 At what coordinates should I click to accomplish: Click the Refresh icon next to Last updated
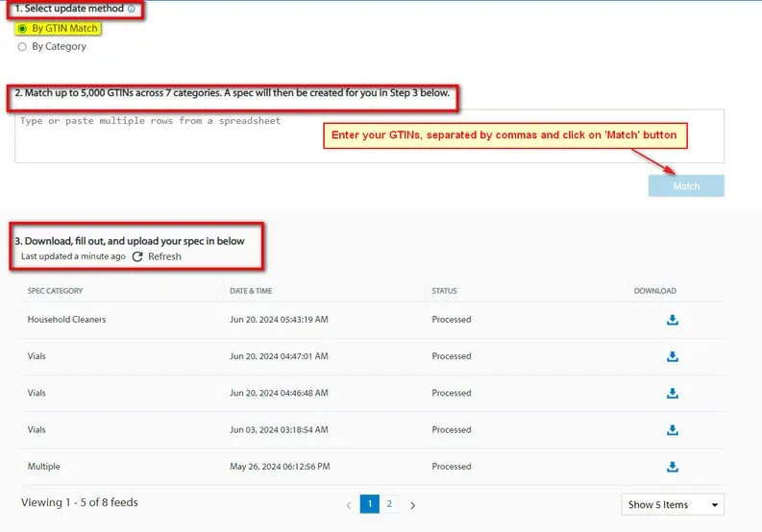coord(137,256)
